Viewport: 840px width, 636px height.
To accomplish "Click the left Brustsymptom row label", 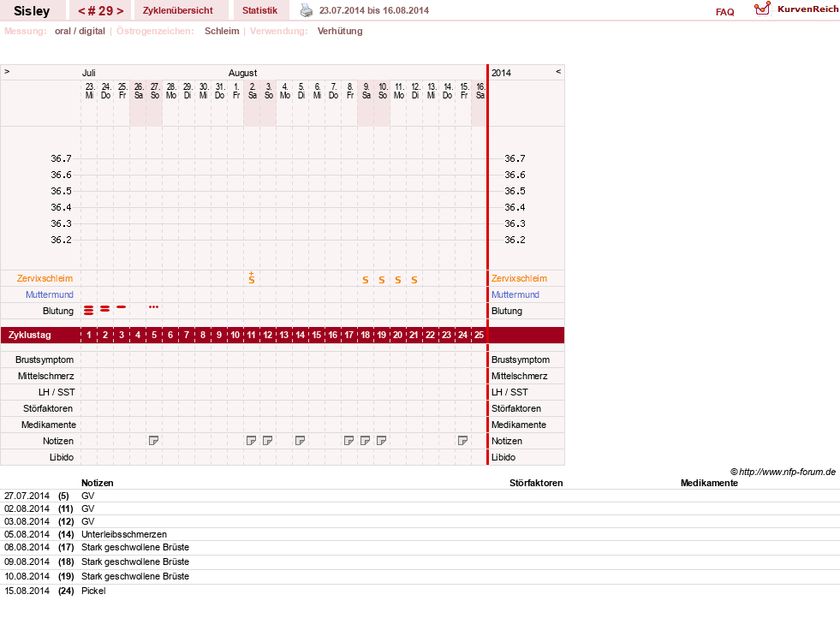I will coord(45,360).
